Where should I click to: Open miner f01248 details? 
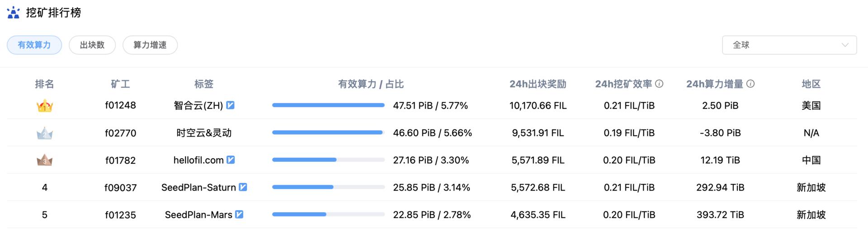click(x=120, y=105)
